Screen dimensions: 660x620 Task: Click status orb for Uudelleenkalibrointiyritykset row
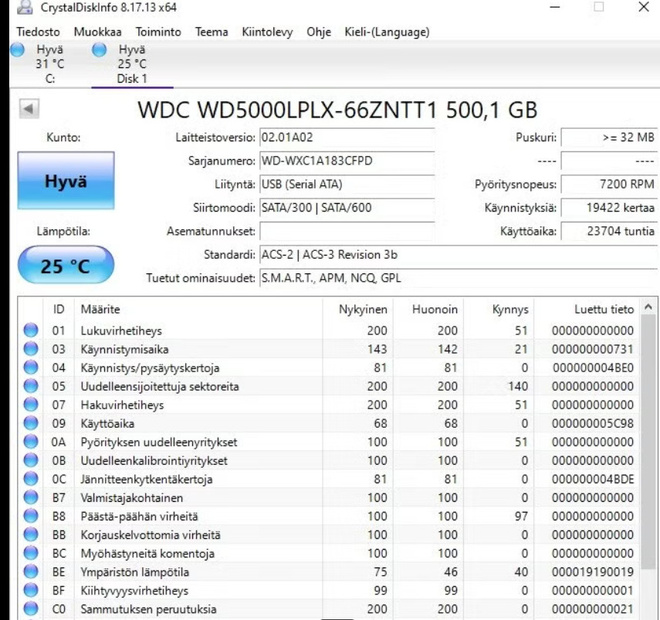pyautogui.click(x=31, y=460)
